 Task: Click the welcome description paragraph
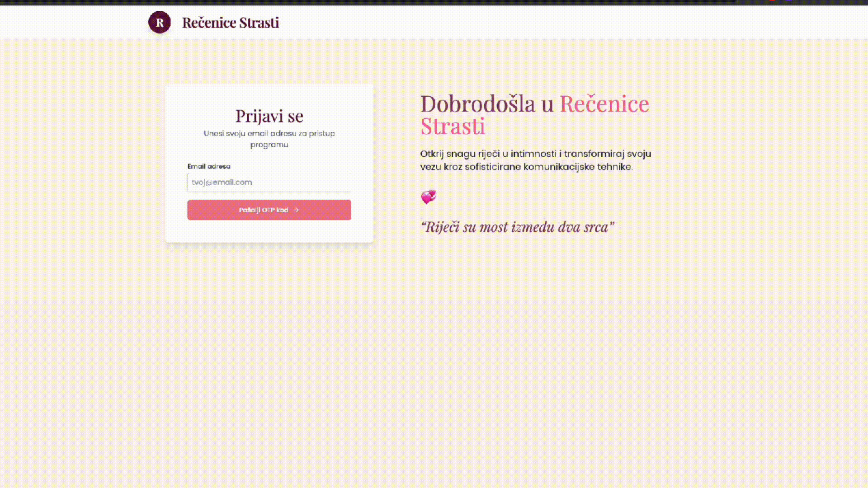coord(535,160)
